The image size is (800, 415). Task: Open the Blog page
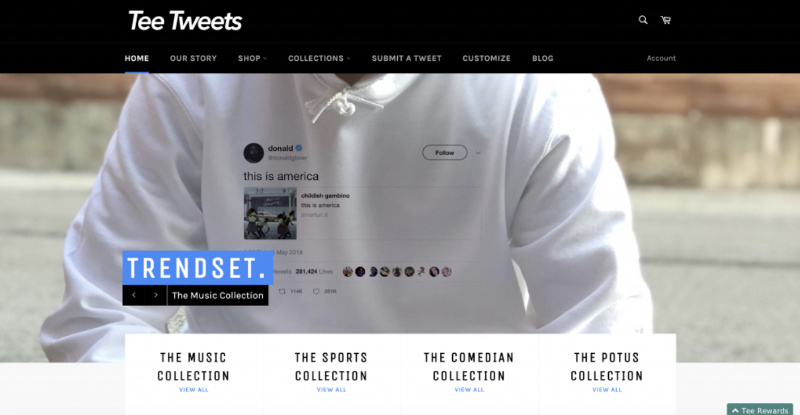[542, 58]
